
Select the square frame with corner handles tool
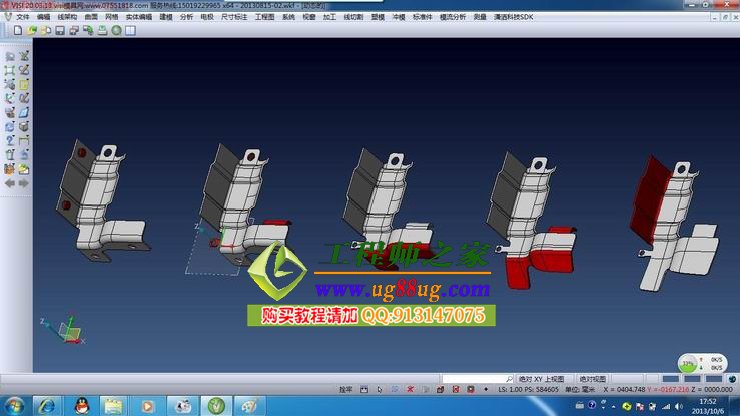point(9,70)
